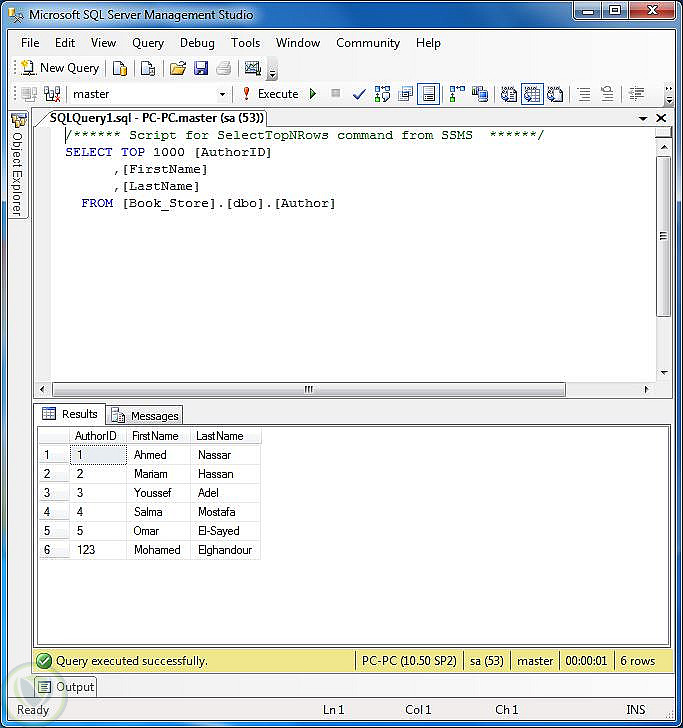Click the Decrease Indent icon

tap(637, 94)
